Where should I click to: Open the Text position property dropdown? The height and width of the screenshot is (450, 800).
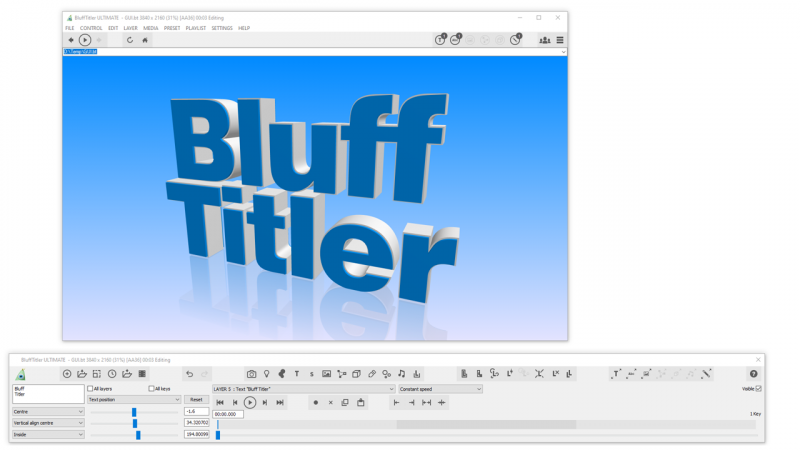pos(134,399)
